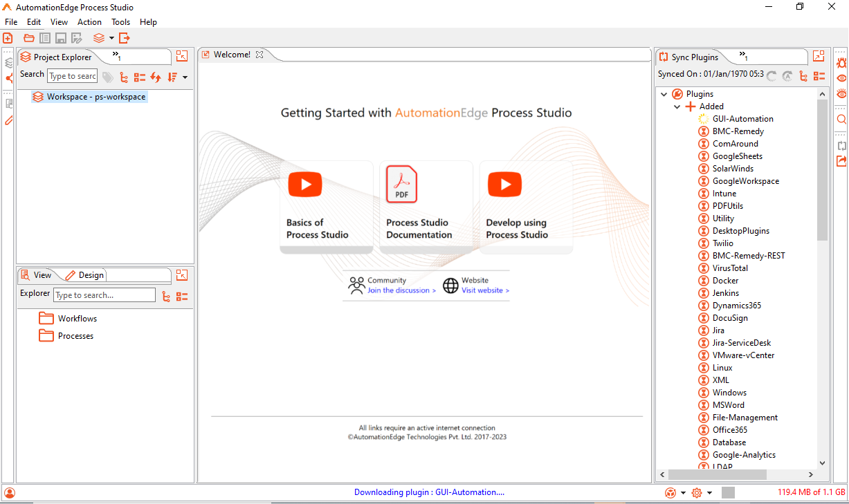The width and height of the screenshot is (849, 504).
Task: Click the magnifier icon in right sidebar
Action: [x=841, y=120]
